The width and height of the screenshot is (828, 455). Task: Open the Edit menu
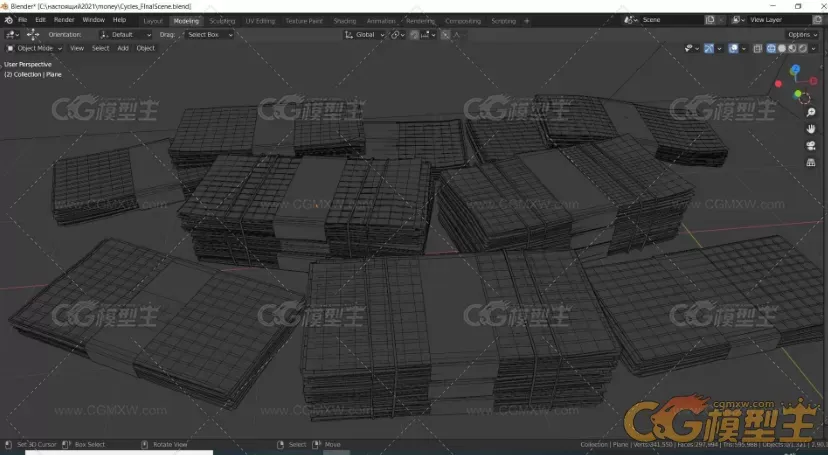click(x=40, y=20)
